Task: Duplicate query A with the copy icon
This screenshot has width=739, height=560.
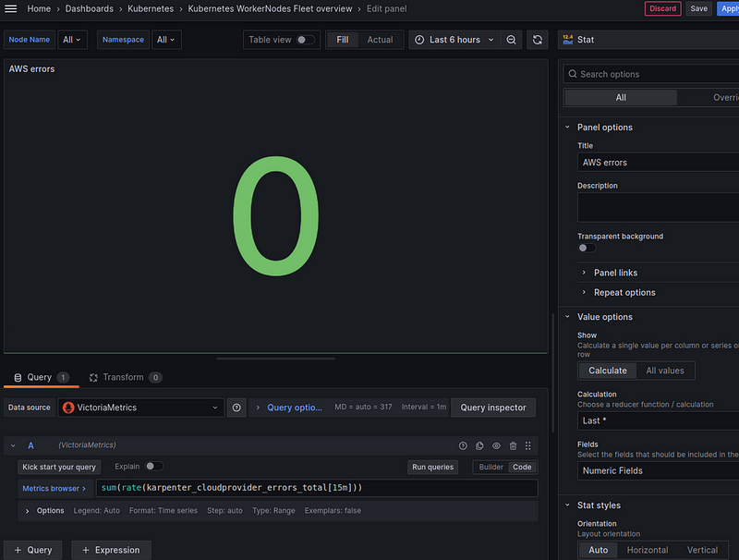Action: [479, 445]
